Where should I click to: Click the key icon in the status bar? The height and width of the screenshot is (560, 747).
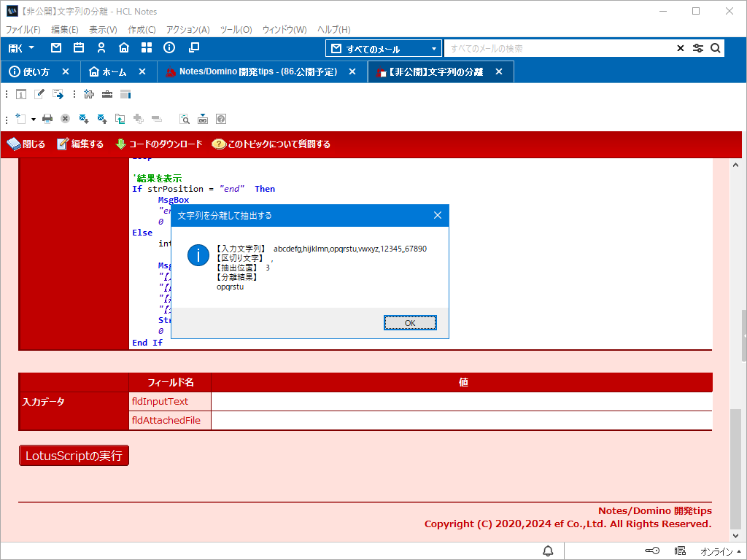pos(652,551)
